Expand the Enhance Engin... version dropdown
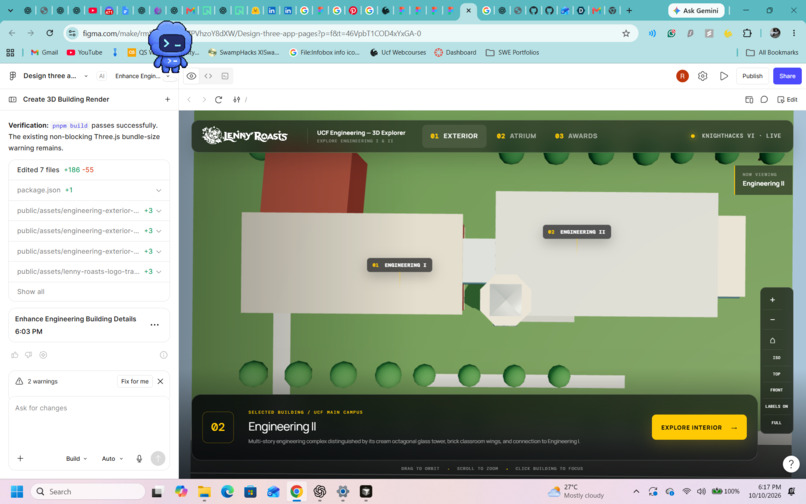This screenshot has height=504, width=806. point(168,77)
